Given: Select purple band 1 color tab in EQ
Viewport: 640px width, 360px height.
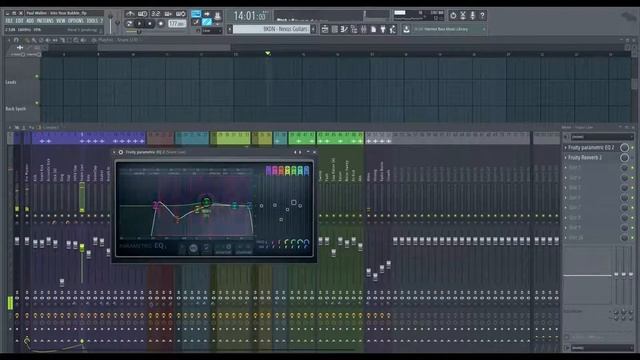Looking at the screenshot, I should [268, 170].
